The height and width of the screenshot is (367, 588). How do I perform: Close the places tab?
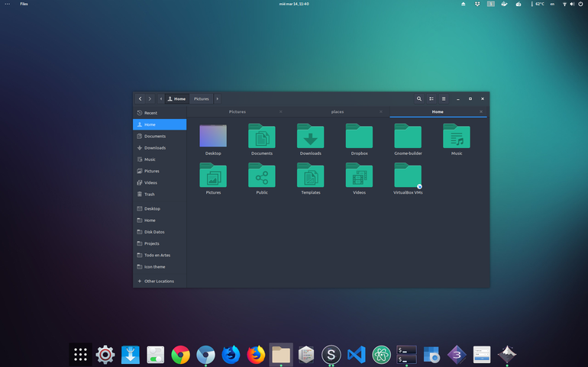[380, 111]
